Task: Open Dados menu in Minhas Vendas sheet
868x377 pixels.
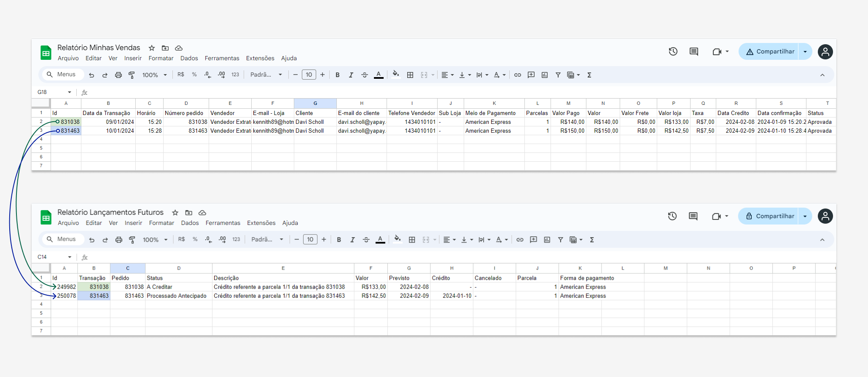Action: coord(189,58)
